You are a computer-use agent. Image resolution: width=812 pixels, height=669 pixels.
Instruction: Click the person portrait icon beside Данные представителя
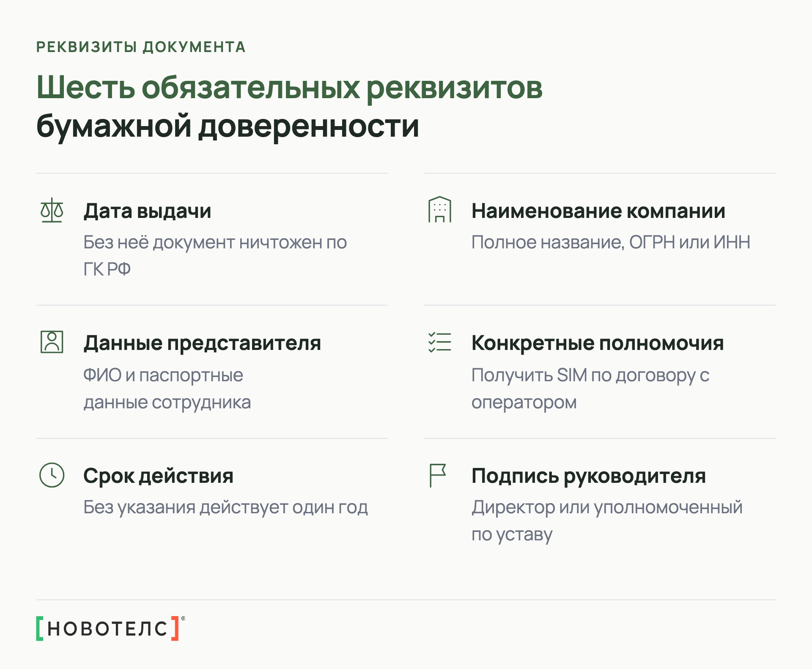click(52, 342)
